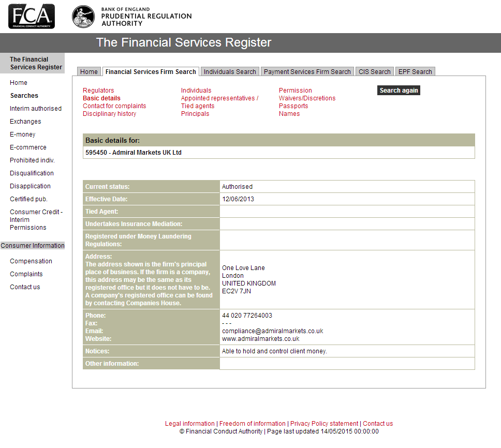Open the Basic details link

[x=101, y=98]
